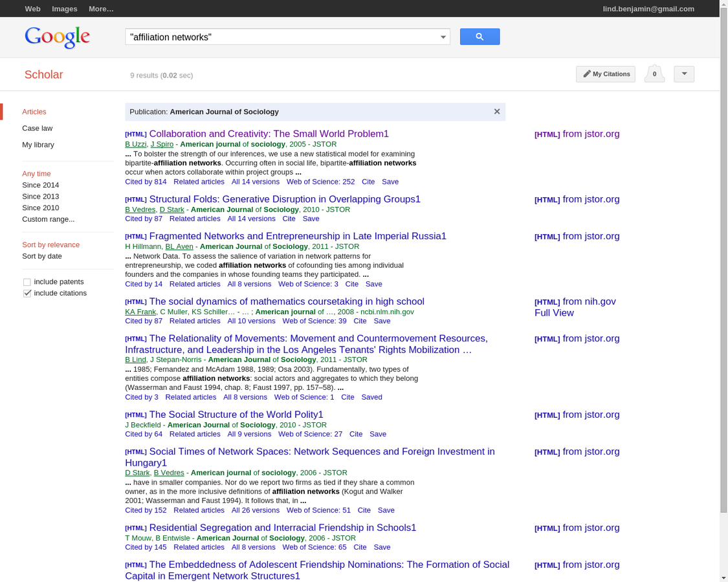Choose Sort by date
728x582 pixels.
(x=42, y=256)
